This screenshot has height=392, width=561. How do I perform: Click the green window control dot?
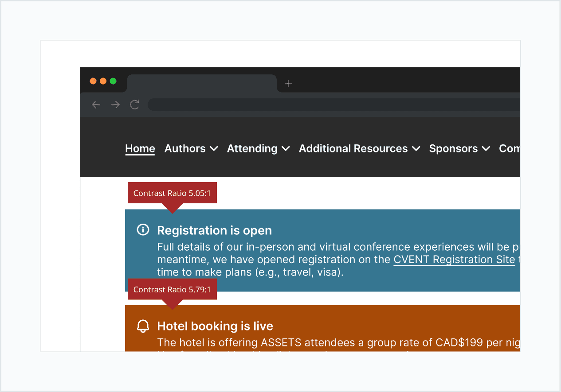(x=113, y=81)
